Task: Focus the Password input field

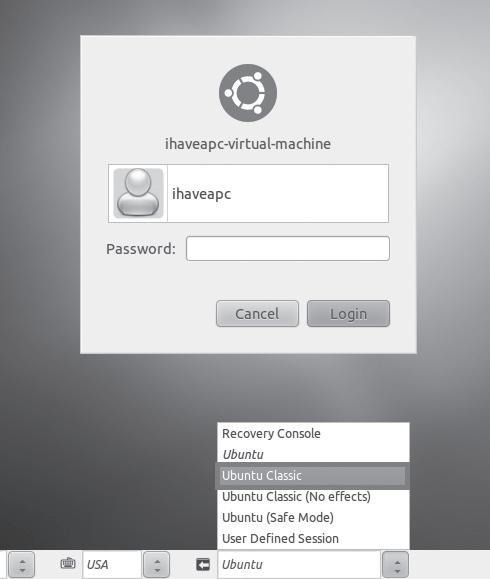Action: pos(288,249)
